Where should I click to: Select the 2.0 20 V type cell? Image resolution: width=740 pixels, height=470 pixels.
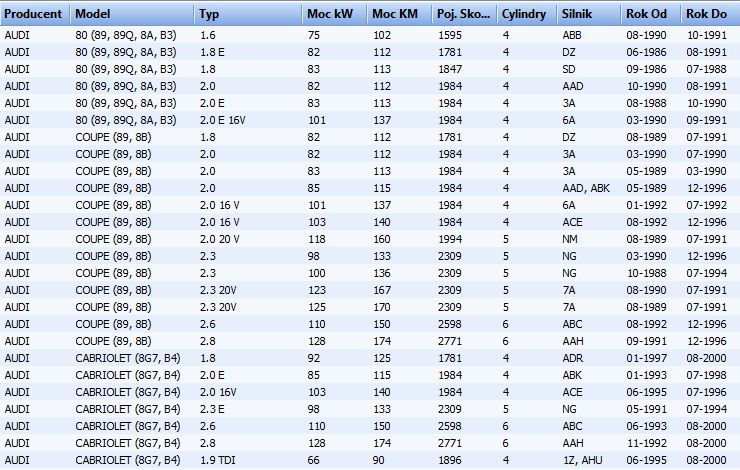[219, 239]
